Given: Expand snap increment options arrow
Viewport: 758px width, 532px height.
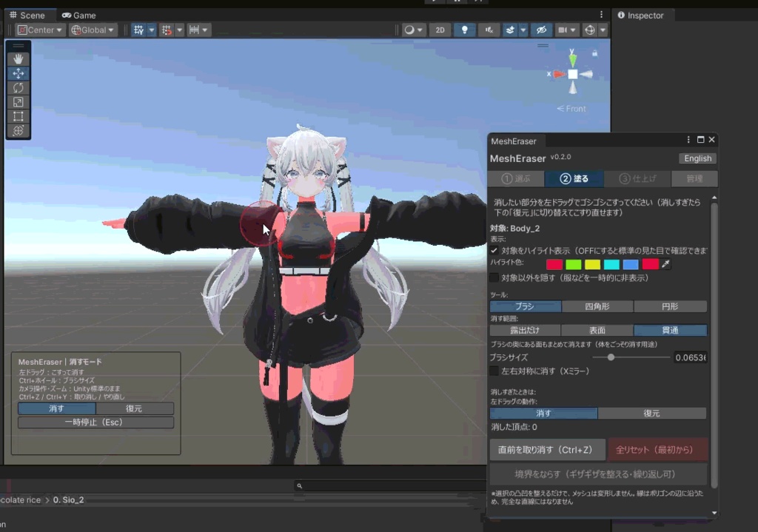Looking at the screenshot, I should 205,30.
